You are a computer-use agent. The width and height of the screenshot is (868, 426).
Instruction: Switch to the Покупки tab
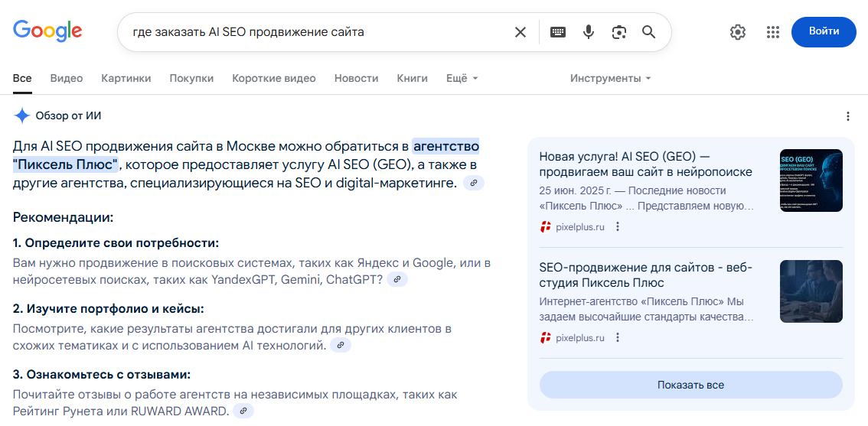(x=191, y=79)
